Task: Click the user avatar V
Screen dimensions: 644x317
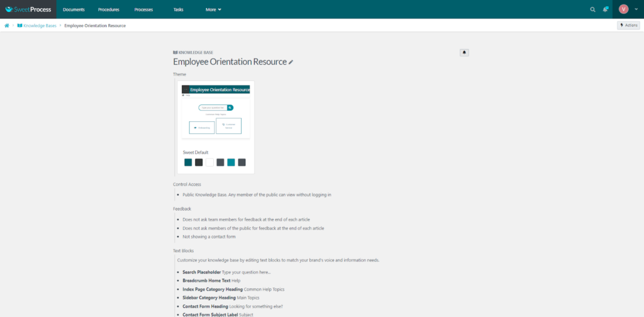Action: tap(623, 9)
